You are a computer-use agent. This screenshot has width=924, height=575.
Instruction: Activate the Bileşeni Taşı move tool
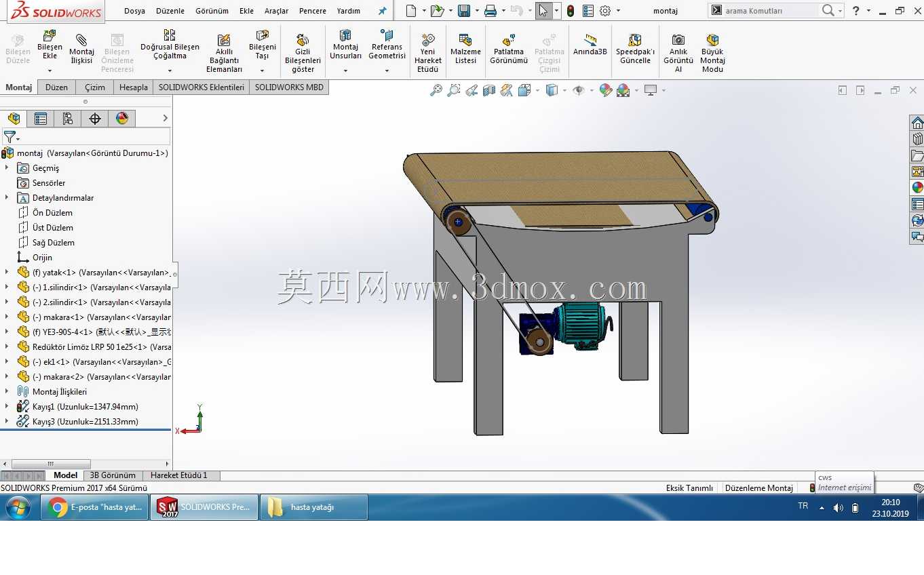[262, 45]
